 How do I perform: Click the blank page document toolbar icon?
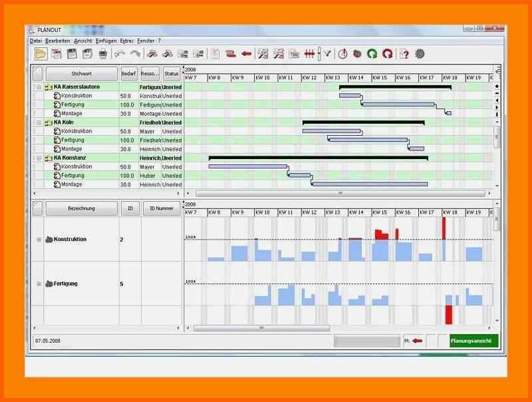coord(215,54)
